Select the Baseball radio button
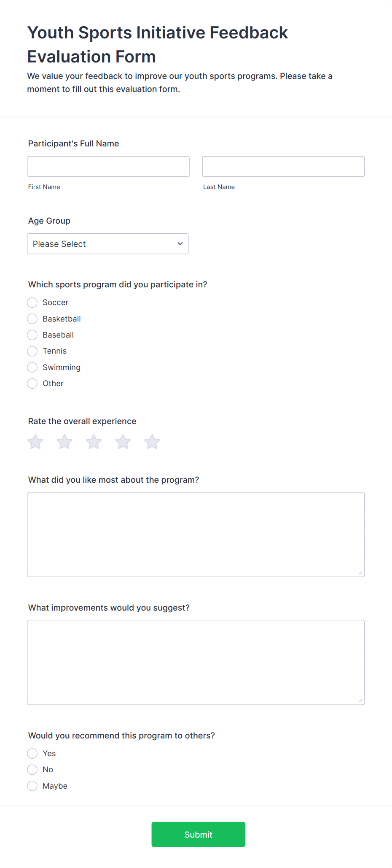Image resolution: width=392 pixels, height=868 pixels. (32, 335)
